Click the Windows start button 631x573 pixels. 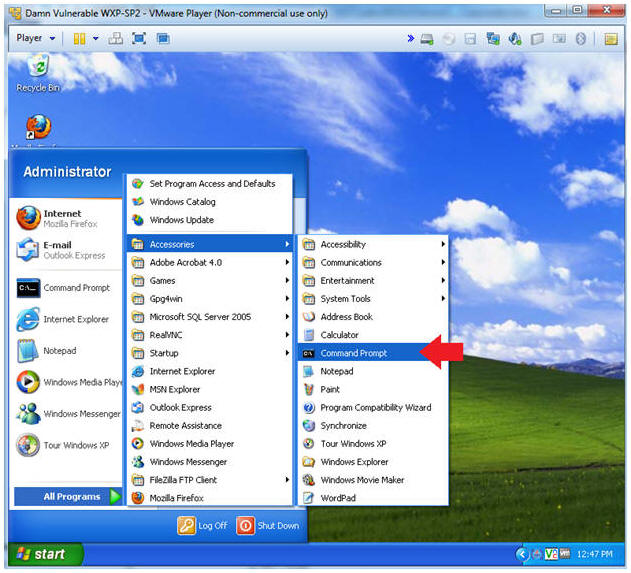45,554
